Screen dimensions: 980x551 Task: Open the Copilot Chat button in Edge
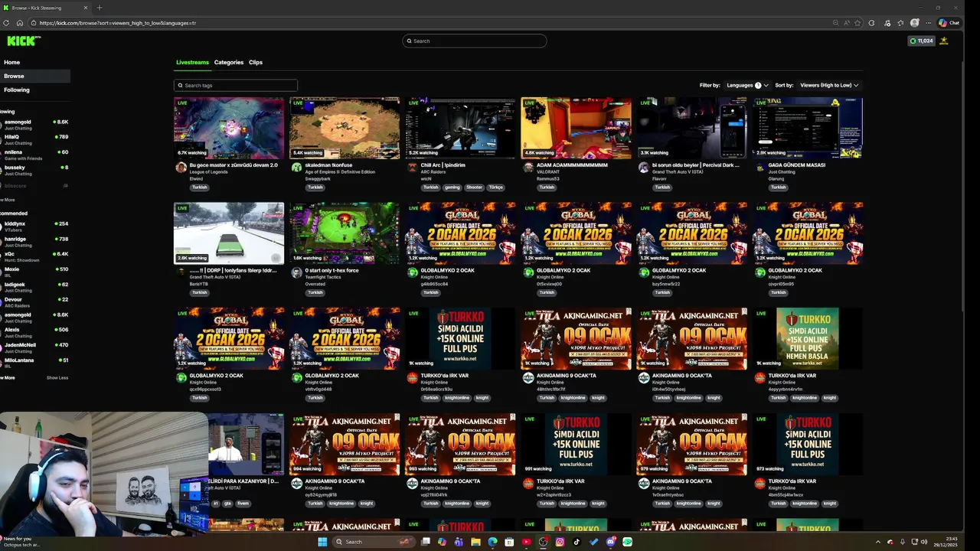coord(949,23)
